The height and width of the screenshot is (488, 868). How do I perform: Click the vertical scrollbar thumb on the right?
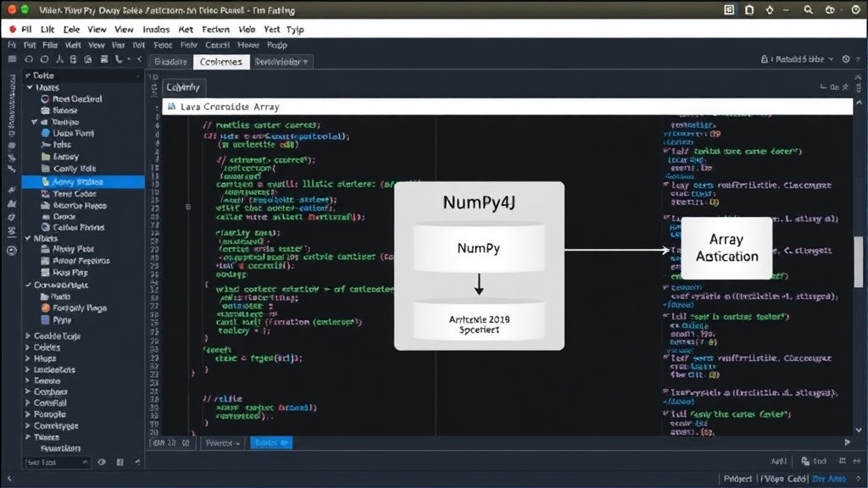pos(859,262)
